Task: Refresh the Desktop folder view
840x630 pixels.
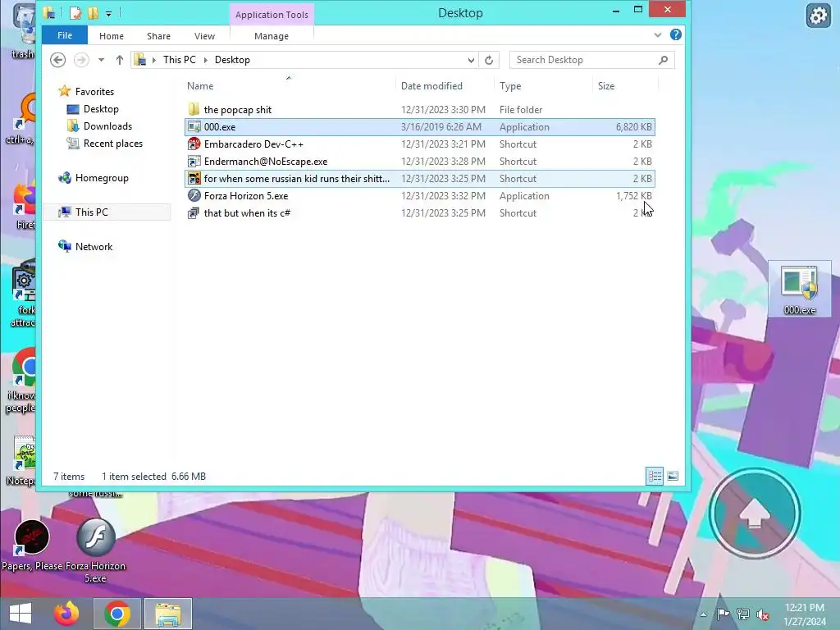Action: (x=489, y=60)
